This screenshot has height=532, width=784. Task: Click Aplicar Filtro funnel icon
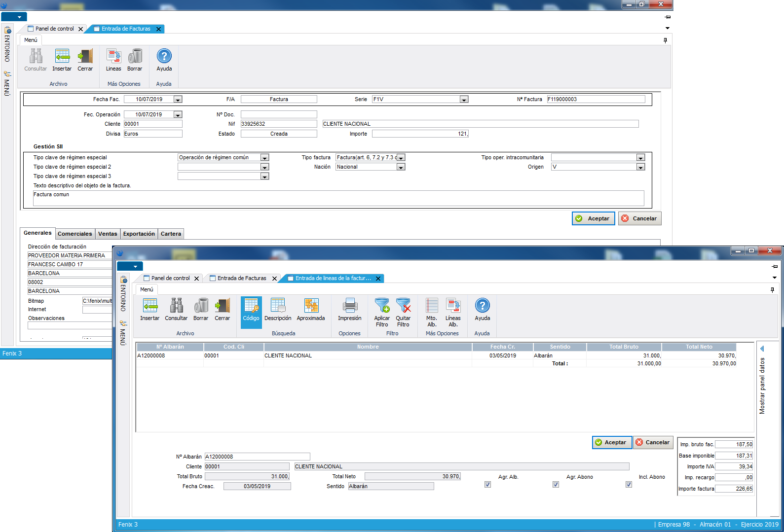tap(382, 306)
